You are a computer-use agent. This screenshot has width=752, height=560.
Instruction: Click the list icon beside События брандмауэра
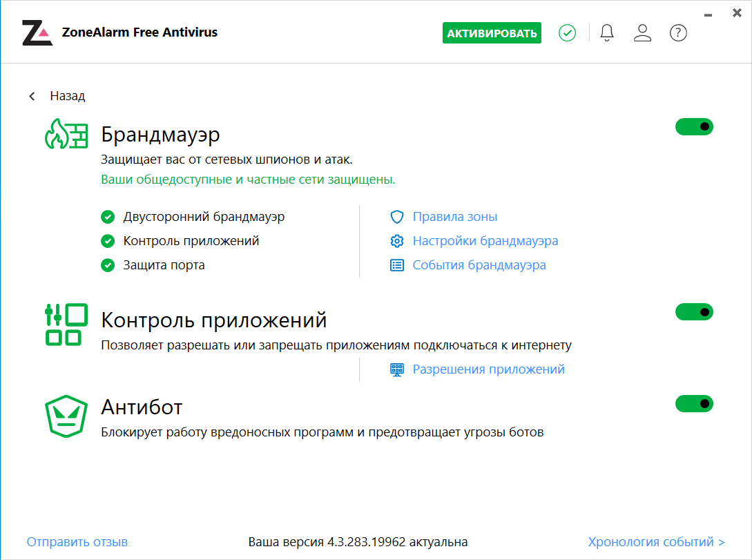pos(397,265)
